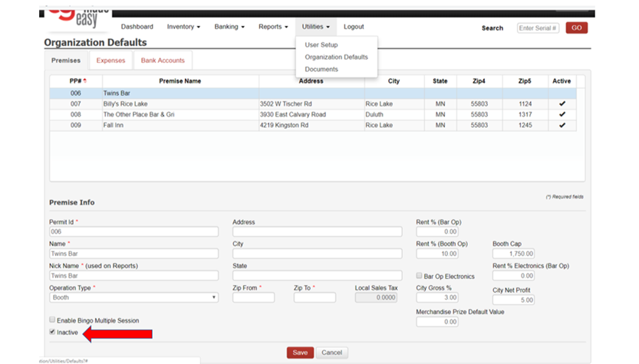Click address 3502 W Tischer Rd
639x364 pixels.
point(285,103)
